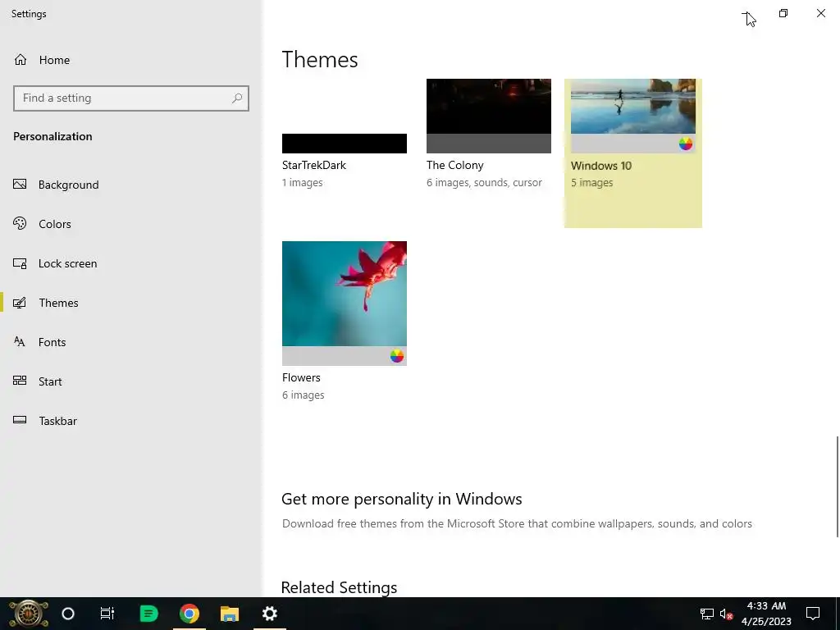
Task: Open File Explorer from the taskbar
Action: coord(230,614)
